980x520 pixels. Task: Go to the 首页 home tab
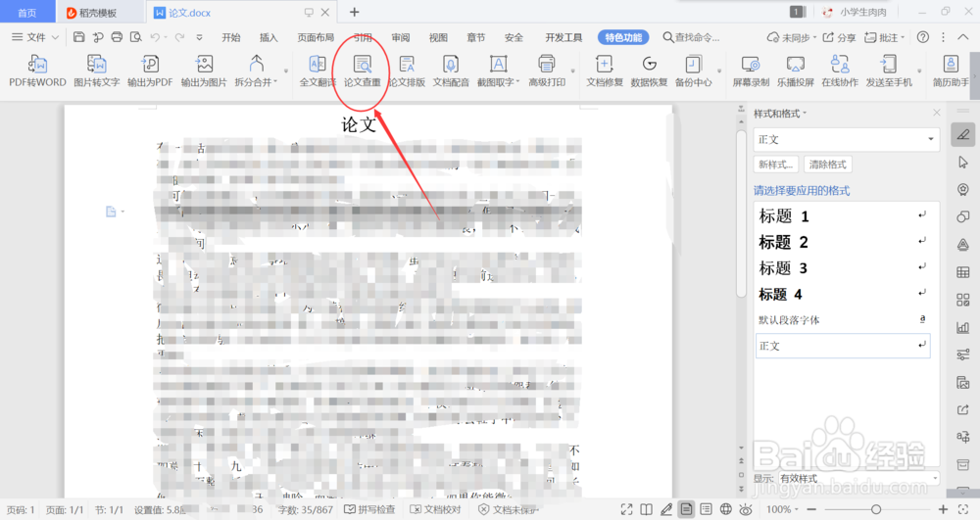coord(26,13)
